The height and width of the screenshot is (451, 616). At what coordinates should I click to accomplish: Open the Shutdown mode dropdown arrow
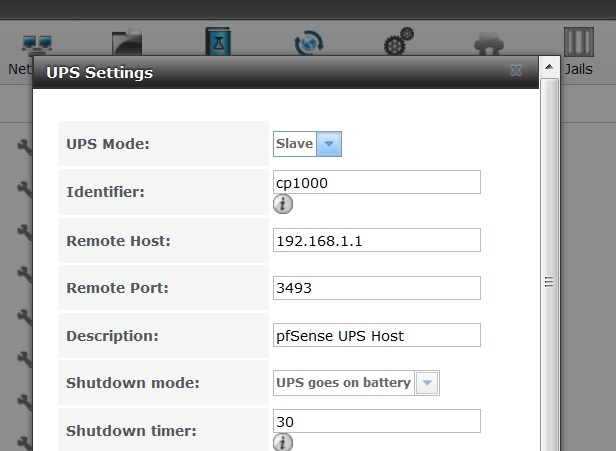[x=427, y=383]
